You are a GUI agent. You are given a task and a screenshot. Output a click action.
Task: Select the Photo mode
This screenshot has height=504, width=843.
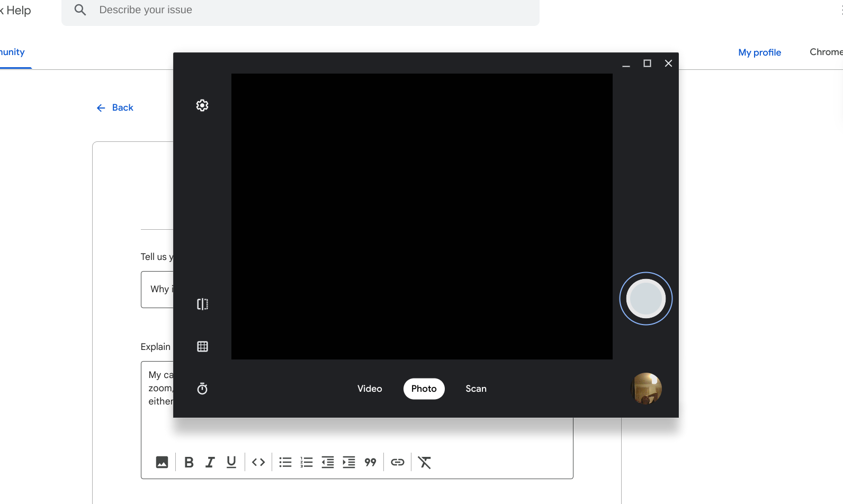pyautogui.click(x=424, y=389)
